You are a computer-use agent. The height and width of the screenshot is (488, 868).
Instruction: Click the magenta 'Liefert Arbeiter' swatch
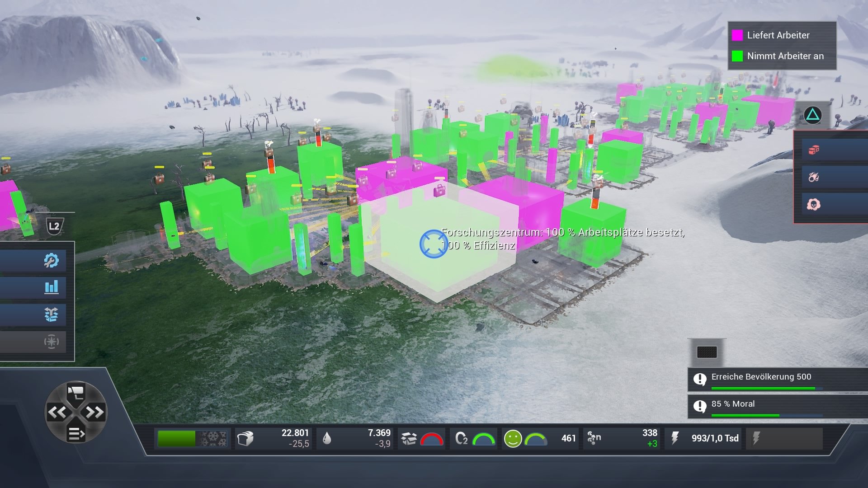[x=737, y=35]
